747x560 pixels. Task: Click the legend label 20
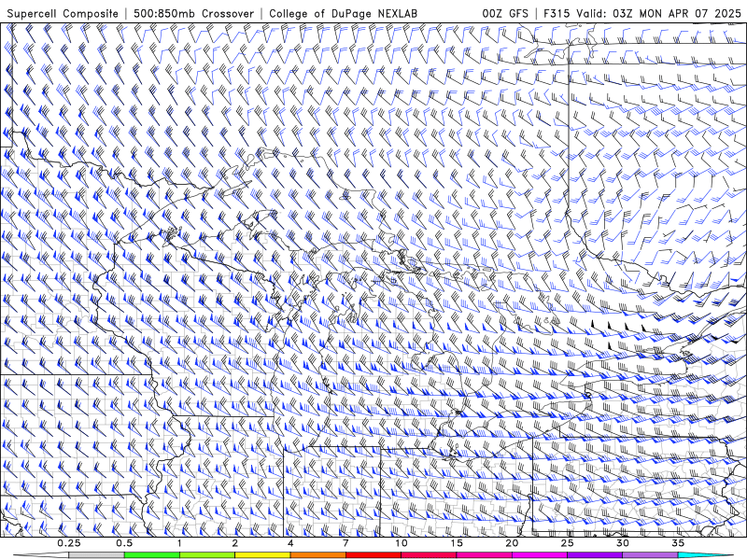512,543
